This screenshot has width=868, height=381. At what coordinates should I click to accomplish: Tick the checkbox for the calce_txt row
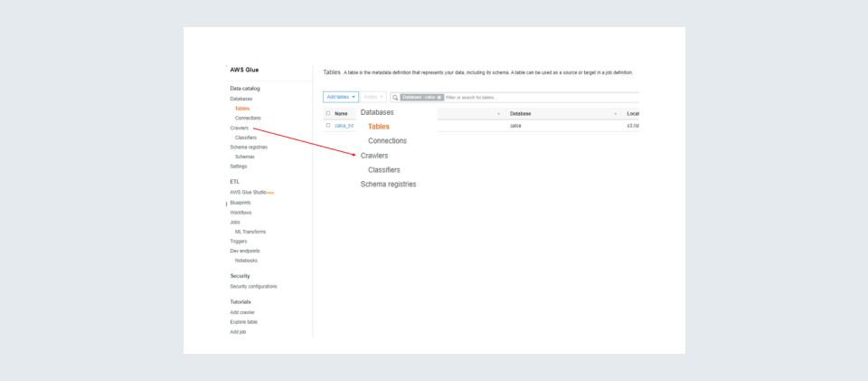327,126
